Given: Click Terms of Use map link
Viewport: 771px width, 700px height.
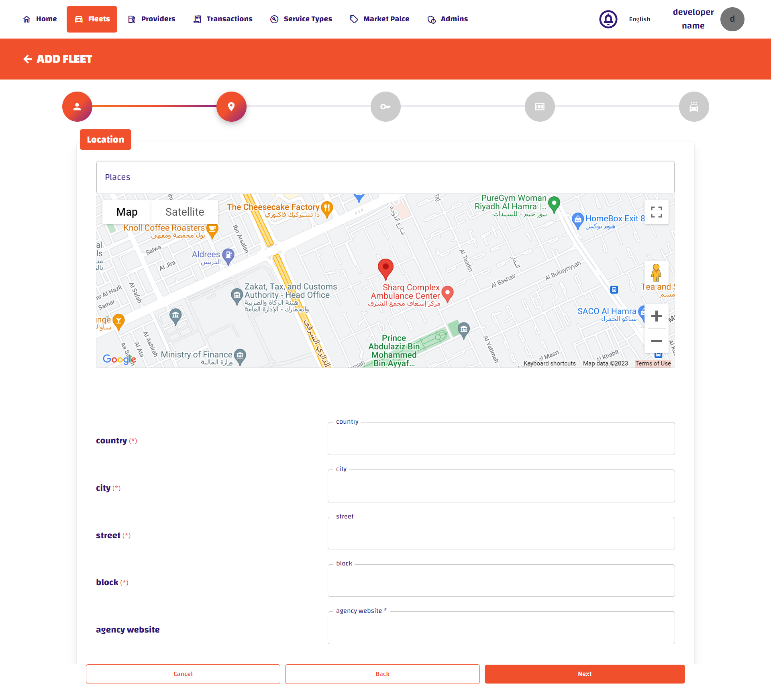Looking at the screenshot, I should 653,363.
